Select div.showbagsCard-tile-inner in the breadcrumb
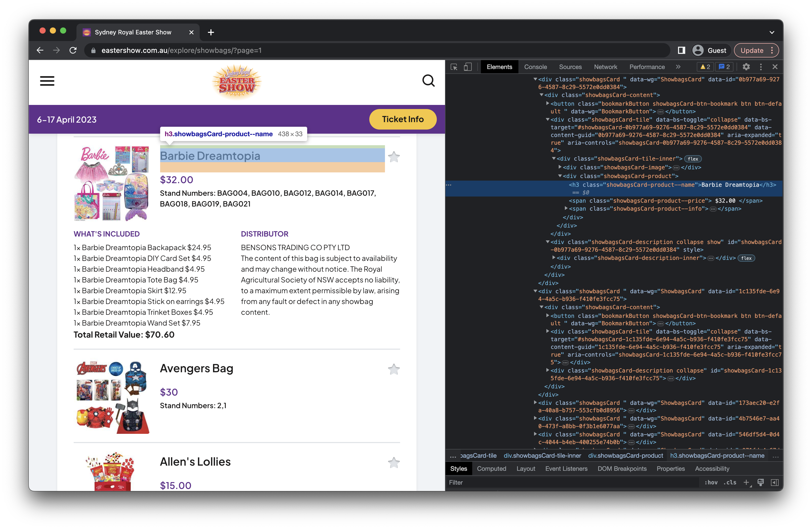Screen dimensions: 812x529 (542, 456)
